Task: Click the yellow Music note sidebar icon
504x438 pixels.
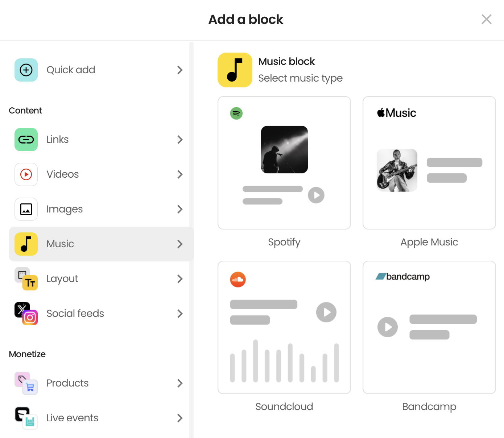Action: coord(26,244)
